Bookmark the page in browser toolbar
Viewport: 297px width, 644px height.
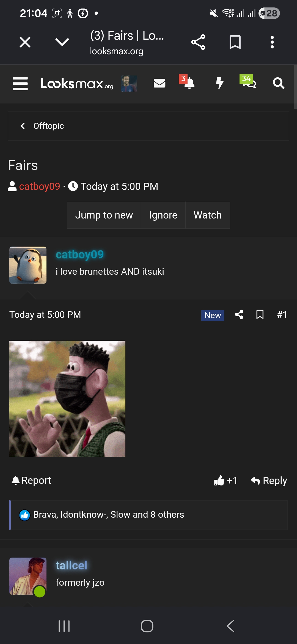tap(235, 42)
